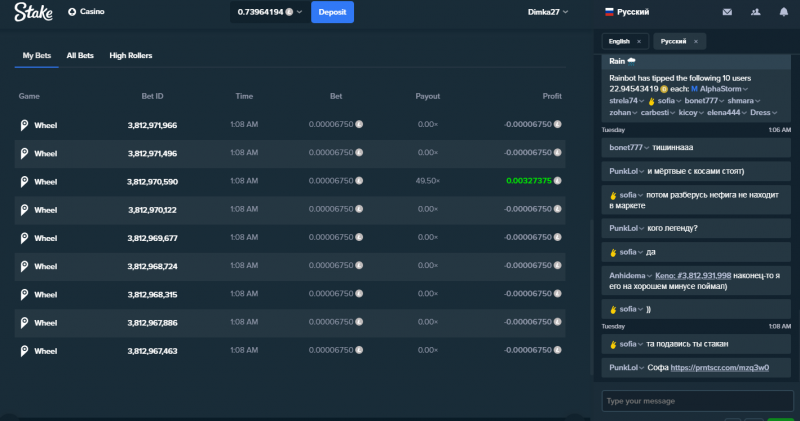Click Wheel icon for bet 3,812,967,463
Image resolution: width=800 pixels, height=421 pixels.
pos(24,351)
